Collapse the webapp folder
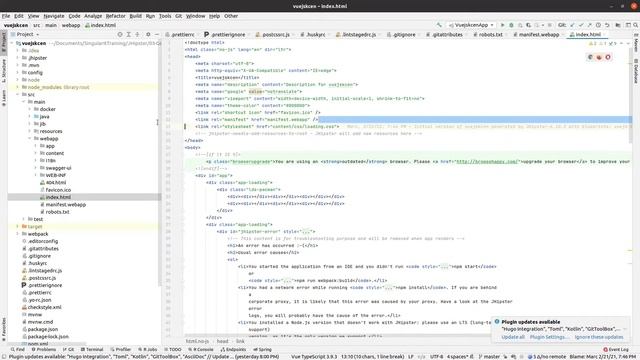Viewport: 640px width, 360px height. [30, 138]
